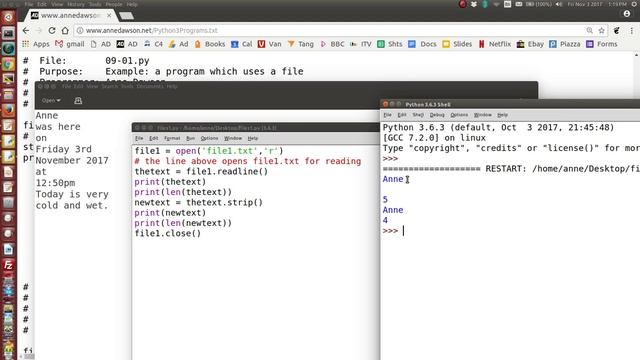This screenshot has width=640, height=360.
Task: Open Shell menu in Python Shell window
Action: pos(418,115)
